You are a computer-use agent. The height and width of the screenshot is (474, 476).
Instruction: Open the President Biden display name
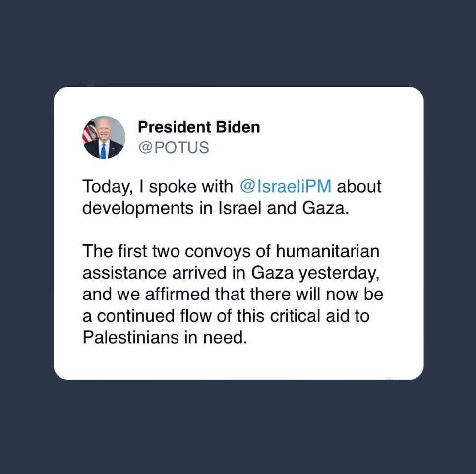[198, 127]
